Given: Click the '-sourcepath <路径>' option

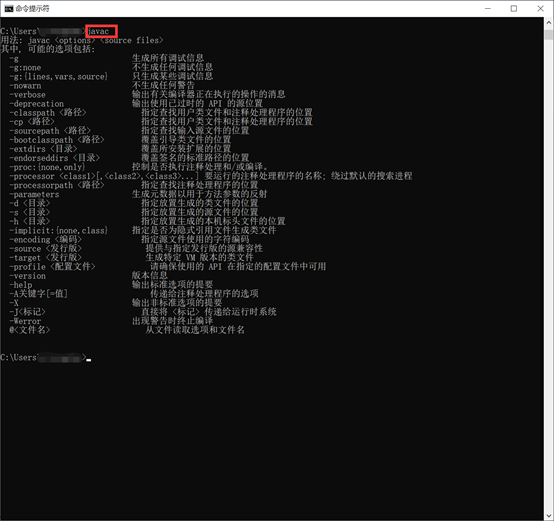Looking at the screenshot, I should (50, 131).
